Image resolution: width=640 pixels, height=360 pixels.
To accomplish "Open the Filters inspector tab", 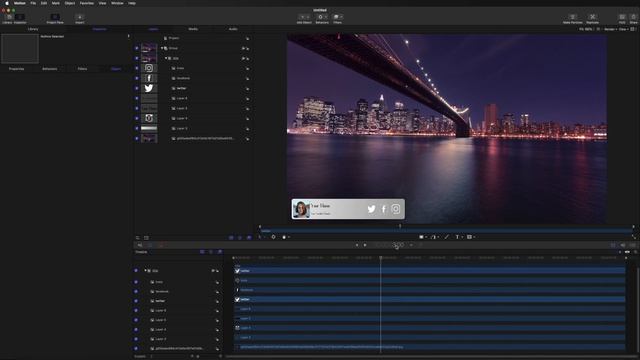I will click(x=82, y=69).
